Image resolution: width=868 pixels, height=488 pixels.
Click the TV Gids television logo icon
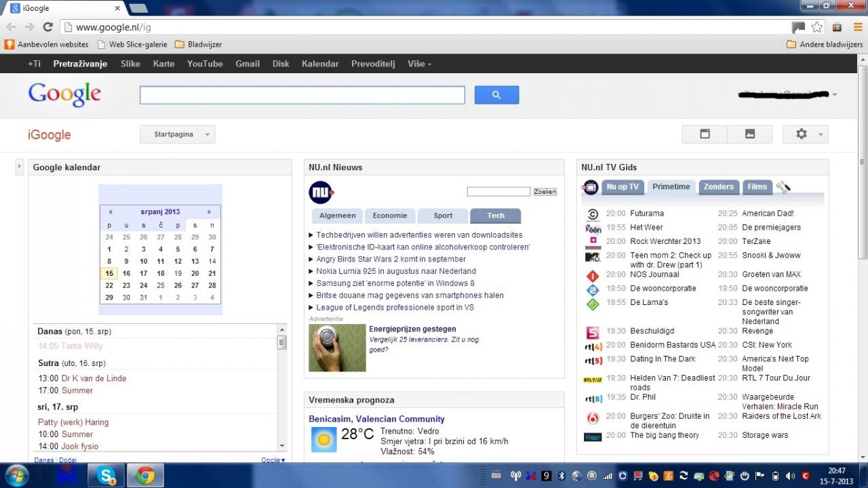(x=591, y=187)
